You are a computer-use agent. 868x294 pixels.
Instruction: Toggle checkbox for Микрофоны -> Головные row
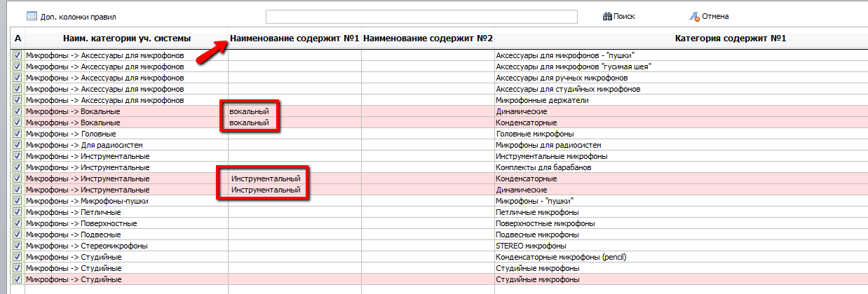18,134
